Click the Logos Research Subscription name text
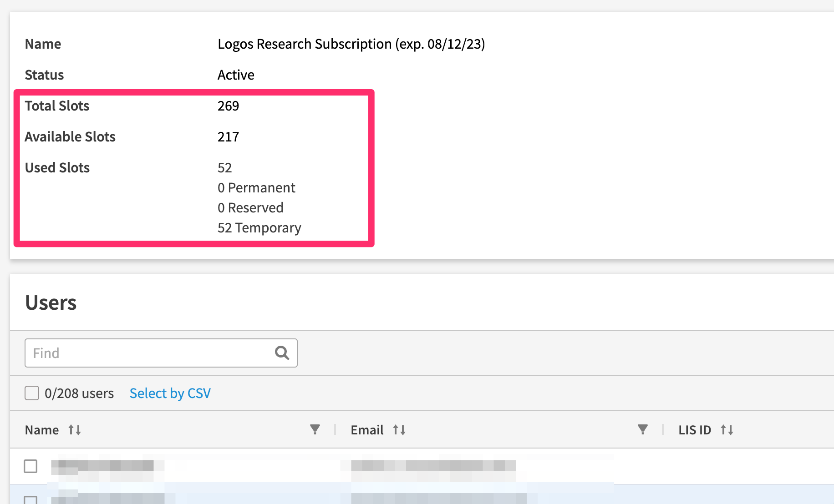Image resolution: width=834 pixels, height=504 pixels. point(351,44)
